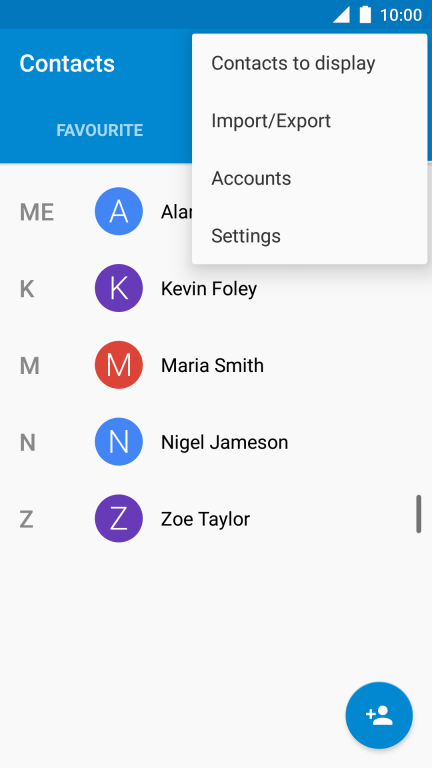Switch to the FAVOURITE tab

[x=100, y=130]
